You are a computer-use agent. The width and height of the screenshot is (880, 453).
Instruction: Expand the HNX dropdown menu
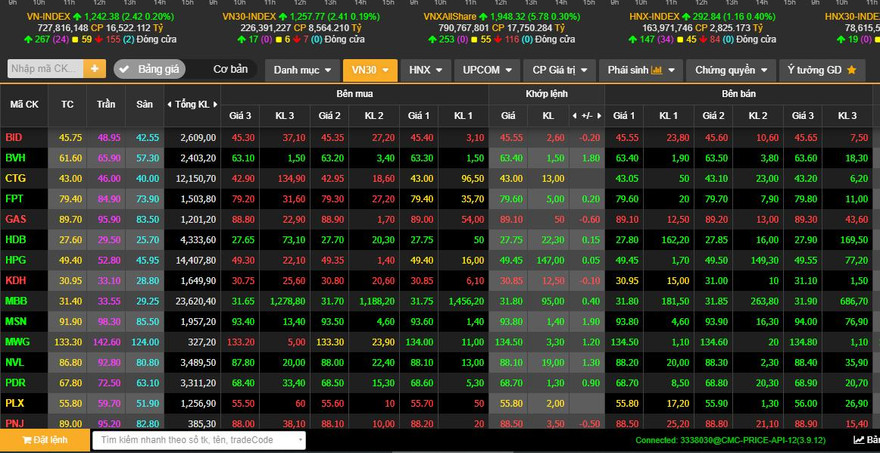click(x=426, y=70)
